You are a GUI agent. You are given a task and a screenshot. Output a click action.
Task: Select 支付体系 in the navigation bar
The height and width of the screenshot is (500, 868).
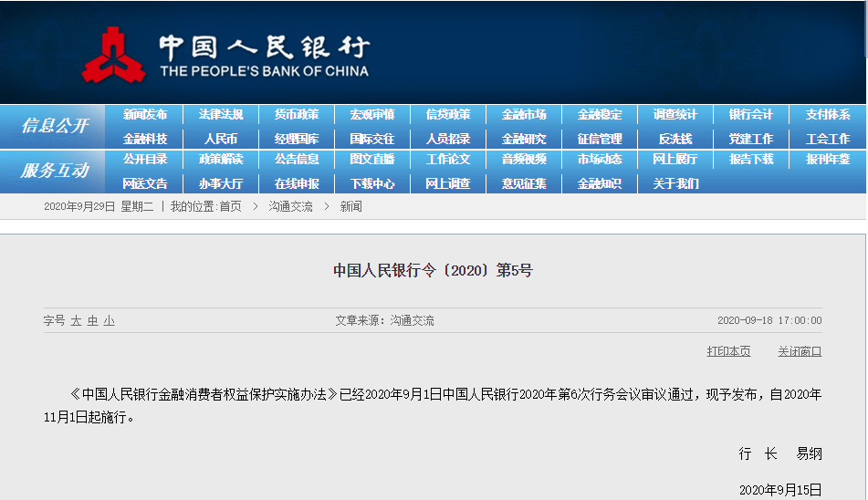[827, 115]
